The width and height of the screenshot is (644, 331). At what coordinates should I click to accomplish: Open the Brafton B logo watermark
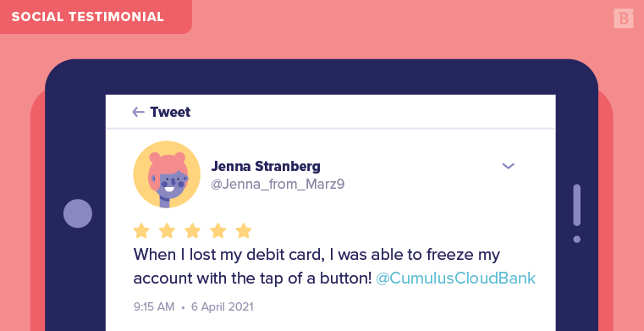coord(624,18)
